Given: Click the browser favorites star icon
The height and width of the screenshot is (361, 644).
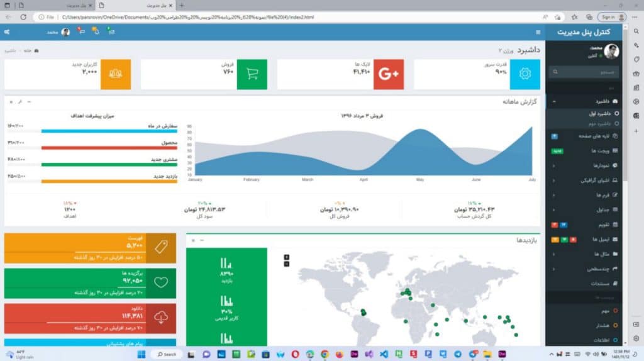Looking at the screenshot, I should pos(574,17).
